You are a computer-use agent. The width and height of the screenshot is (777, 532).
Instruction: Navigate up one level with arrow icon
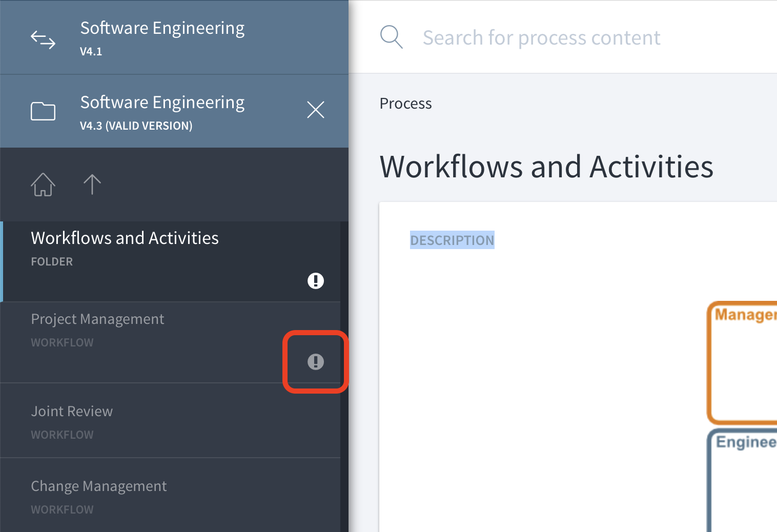point(92,184)
